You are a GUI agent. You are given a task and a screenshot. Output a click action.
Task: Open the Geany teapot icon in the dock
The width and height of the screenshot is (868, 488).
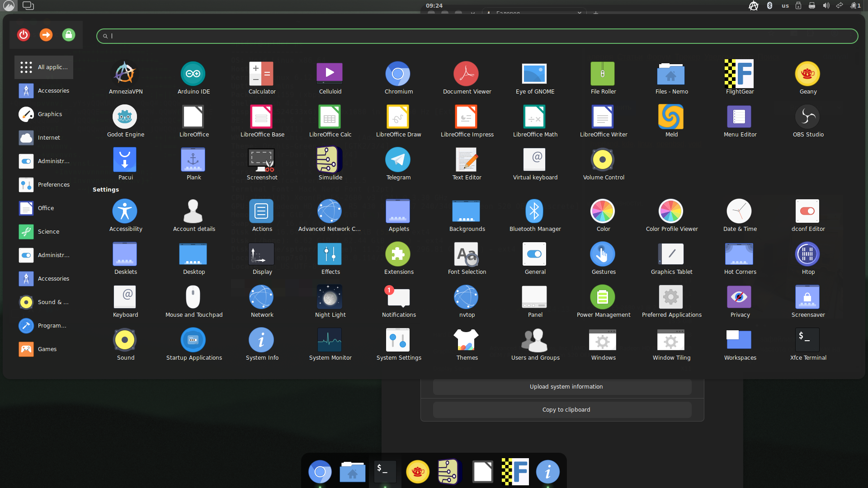tap(417, 472)
